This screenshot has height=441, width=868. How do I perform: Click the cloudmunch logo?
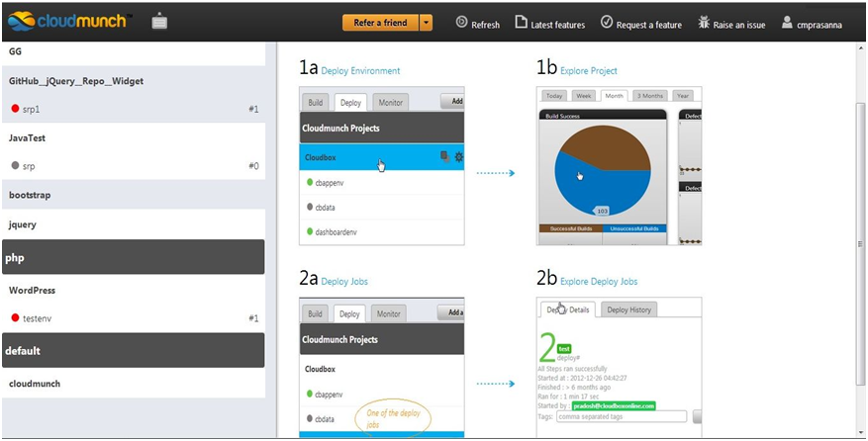[69, 21]
